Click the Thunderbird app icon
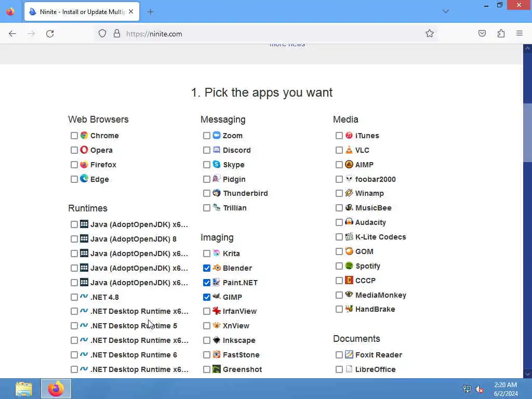This screenshot has height=399, width=532. (217, 193)
